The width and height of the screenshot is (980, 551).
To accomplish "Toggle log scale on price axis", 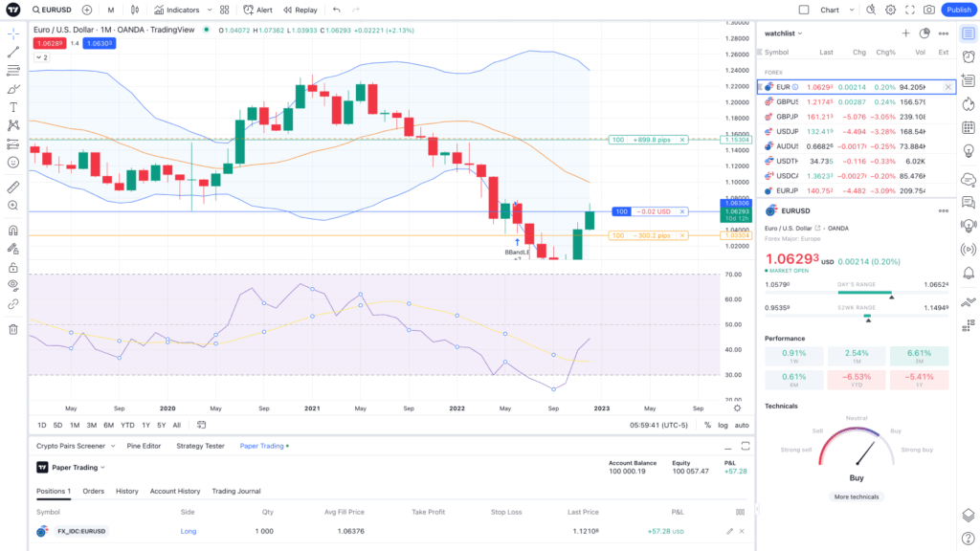I will [723, 425].
